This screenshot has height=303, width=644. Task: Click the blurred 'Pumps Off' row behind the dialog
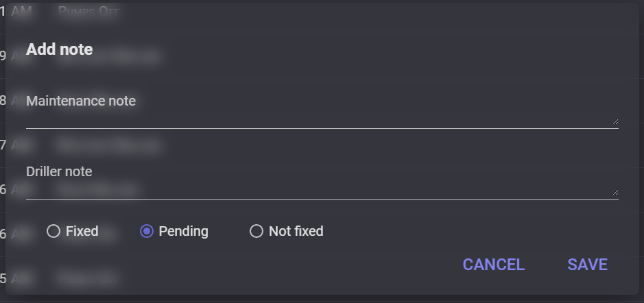pyautogui.click(x=88, y=12)
